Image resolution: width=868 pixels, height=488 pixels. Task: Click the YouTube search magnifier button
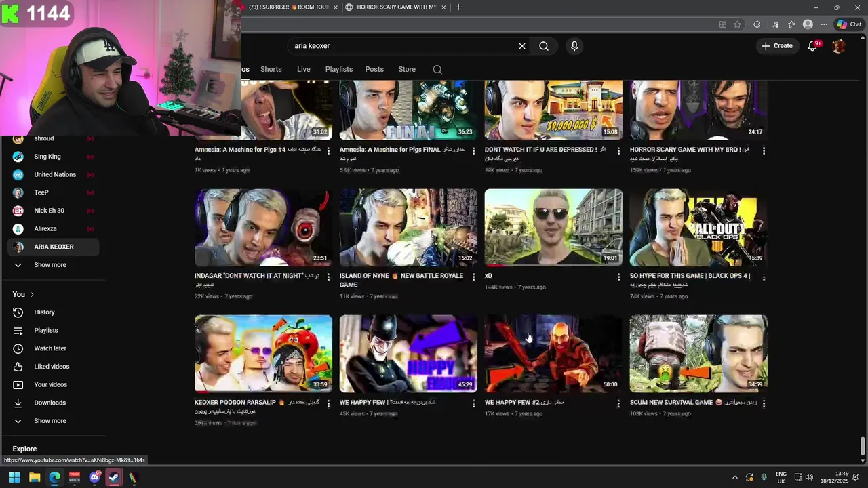544,46
